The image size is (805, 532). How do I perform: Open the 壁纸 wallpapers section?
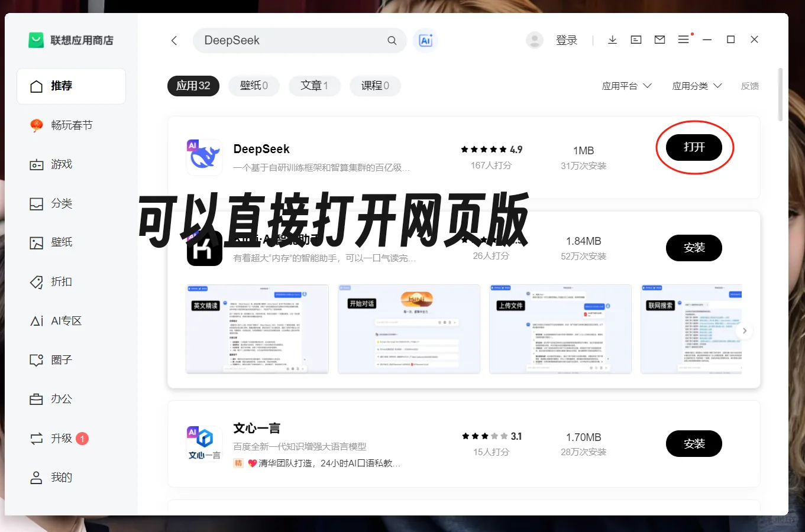click(61, 242)
